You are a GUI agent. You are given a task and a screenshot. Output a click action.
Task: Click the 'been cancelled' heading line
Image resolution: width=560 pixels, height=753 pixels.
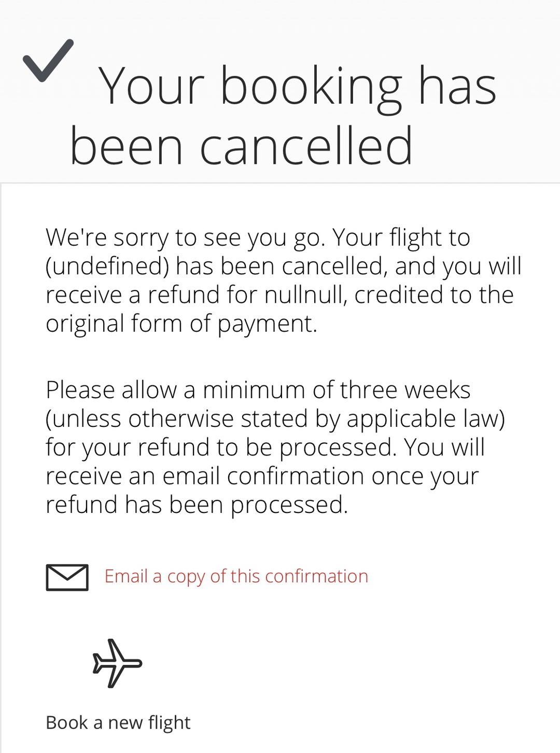click(x=241, y=146)
